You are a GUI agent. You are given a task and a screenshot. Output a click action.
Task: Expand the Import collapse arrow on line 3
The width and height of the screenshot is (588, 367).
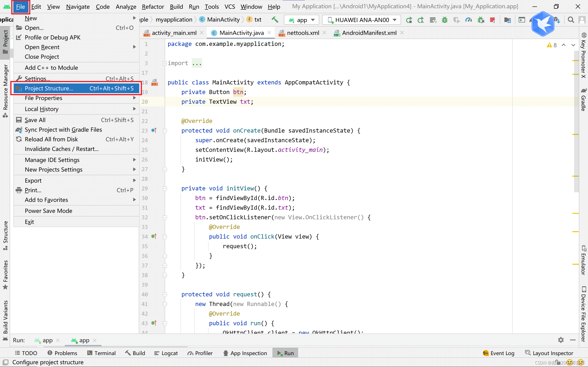point(164,63)
